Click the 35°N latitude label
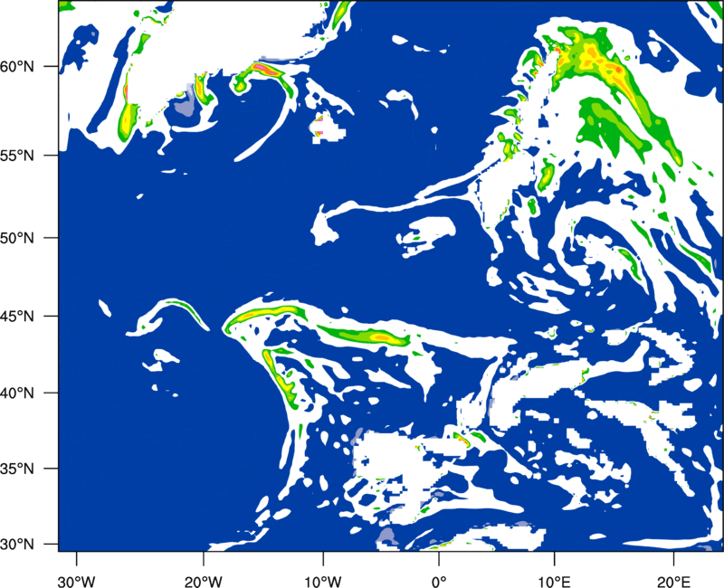Viewport: 724px width, 588px height. tap(17, 469)
